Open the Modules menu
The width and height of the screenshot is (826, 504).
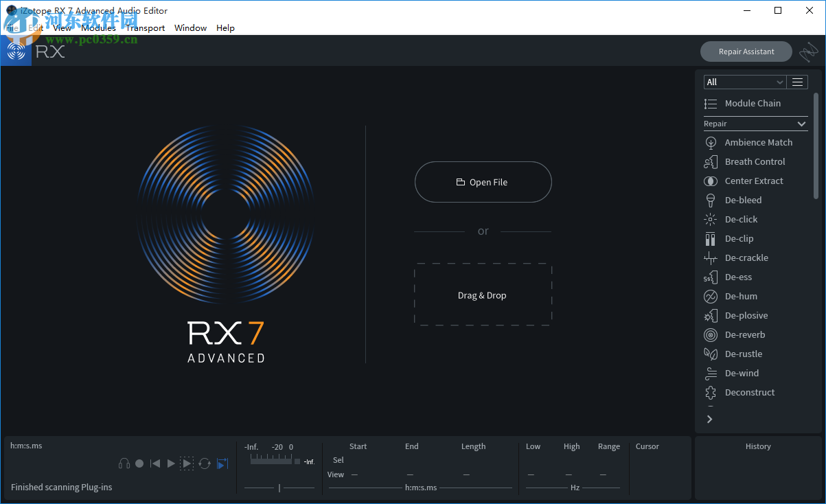(x=99, y=28)
